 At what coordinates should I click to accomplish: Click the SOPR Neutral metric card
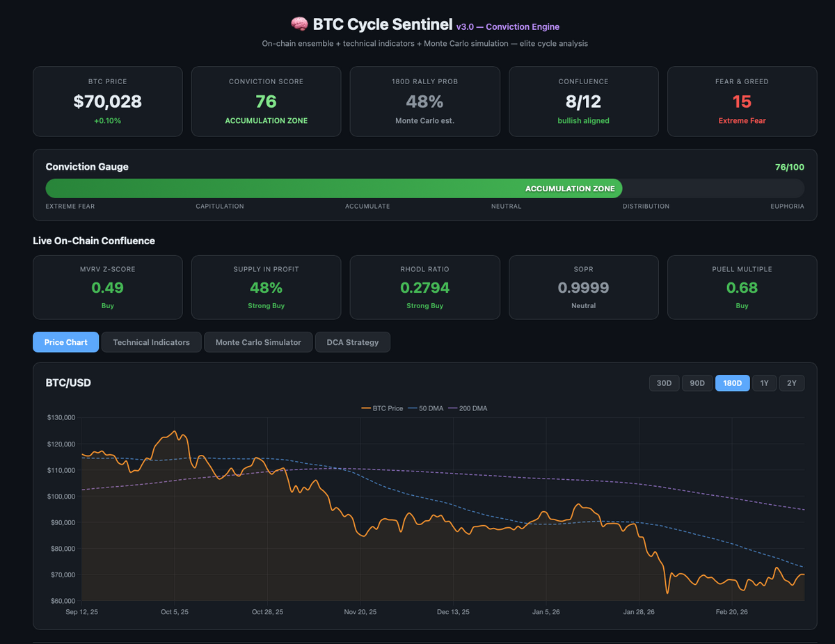(x=583, y=287)
